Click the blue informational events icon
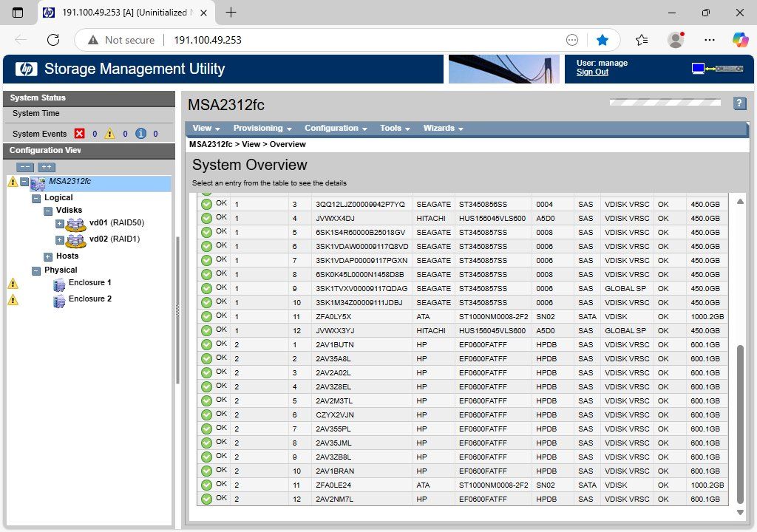The height and width of the screenshot is (532, 757). 140,134
